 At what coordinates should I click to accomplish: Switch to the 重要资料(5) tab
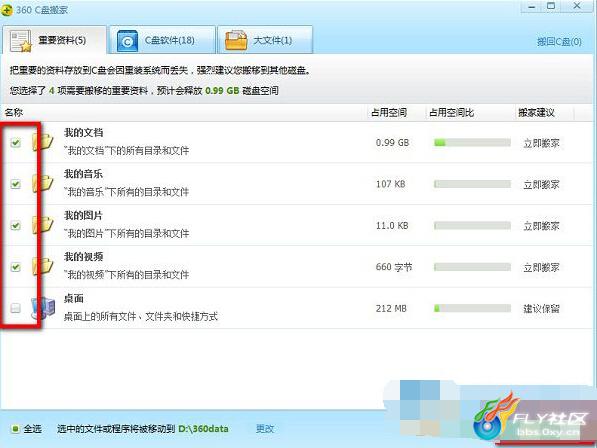54,40
